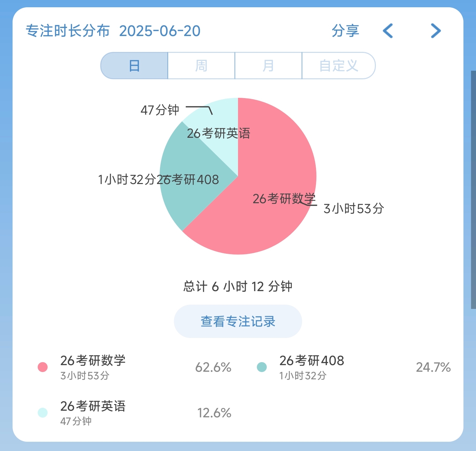
Task: Click light cyan legend dot for 26考研英语
Action: pyautogui.click(x=43, y=413)
